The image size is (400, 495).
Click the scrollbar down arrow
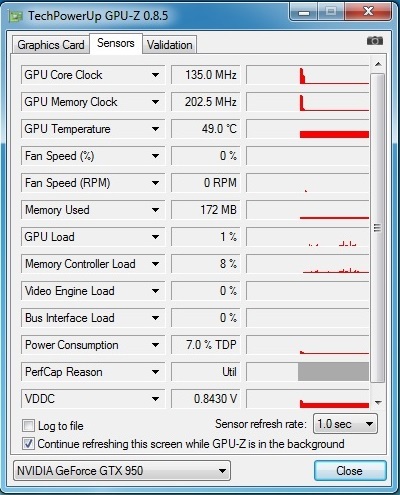[378, 402]
